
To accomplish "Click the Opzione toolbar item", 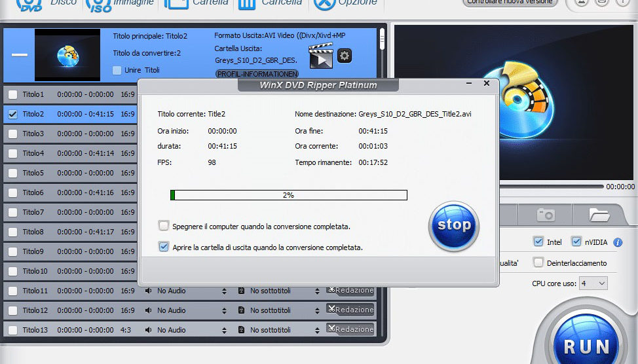I will click(346, 3).
